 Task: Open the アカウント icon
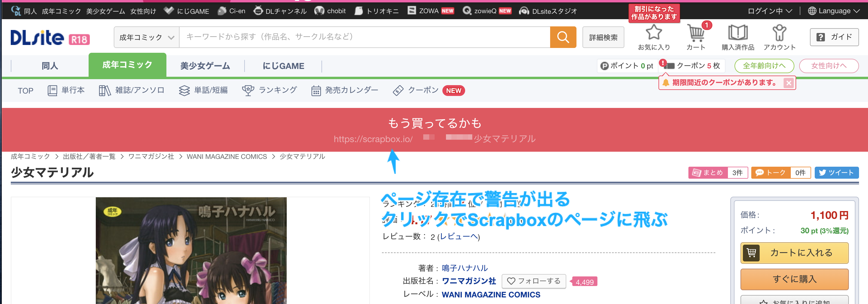pyautogui.click(x=779, y=37)
